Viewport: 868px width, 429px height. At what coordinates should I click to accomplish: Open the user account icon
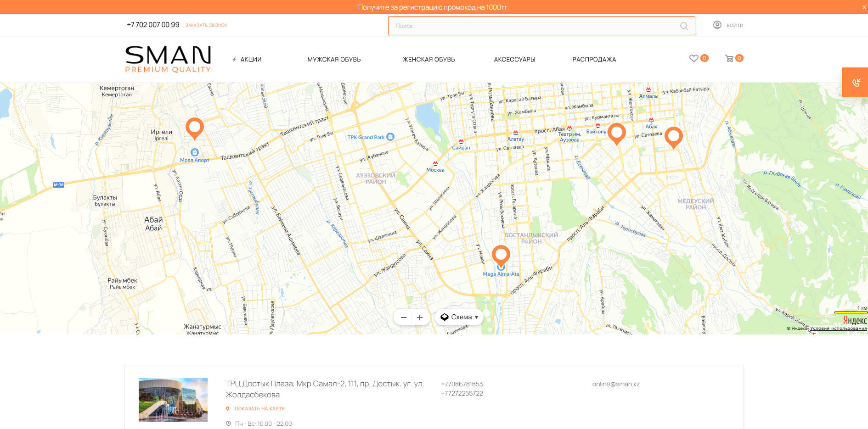[717, 25]
